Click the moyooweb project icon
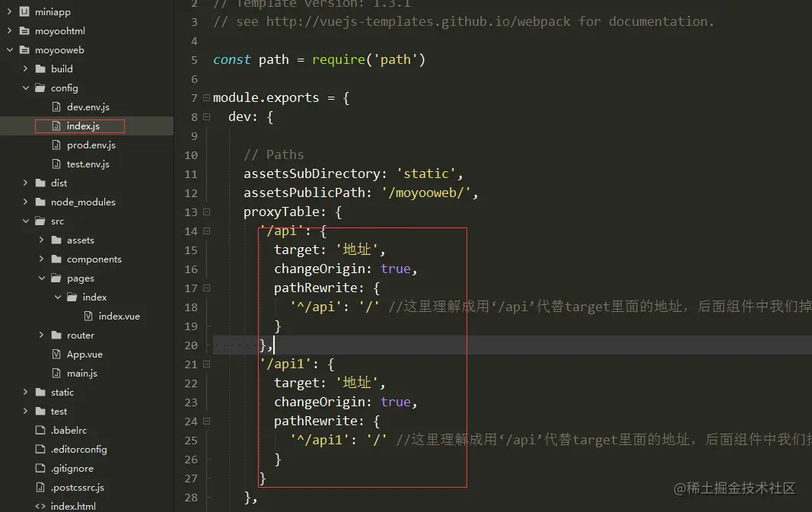This screenshot has height=512, width=812. [x=24, y=49]
